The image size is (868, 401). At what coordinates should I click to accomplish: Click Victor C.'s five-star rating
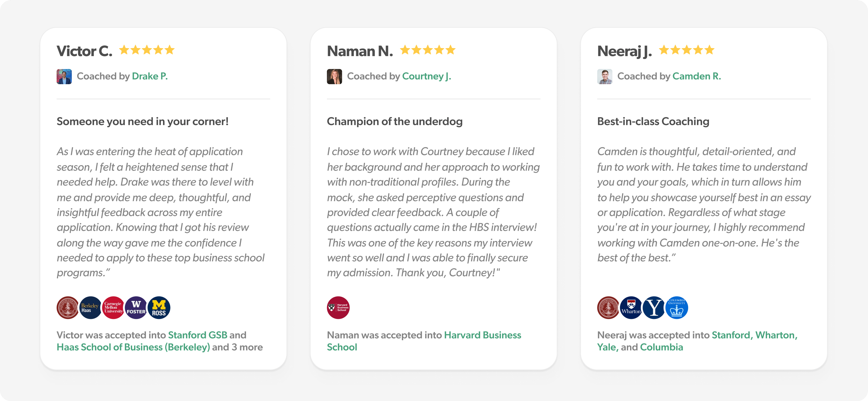(x=147, y=50)
